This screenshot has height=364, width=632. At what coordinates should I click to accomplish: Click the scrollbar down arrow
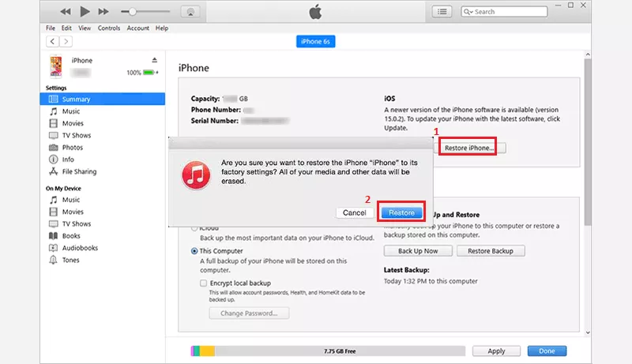(x=588, y=332)
